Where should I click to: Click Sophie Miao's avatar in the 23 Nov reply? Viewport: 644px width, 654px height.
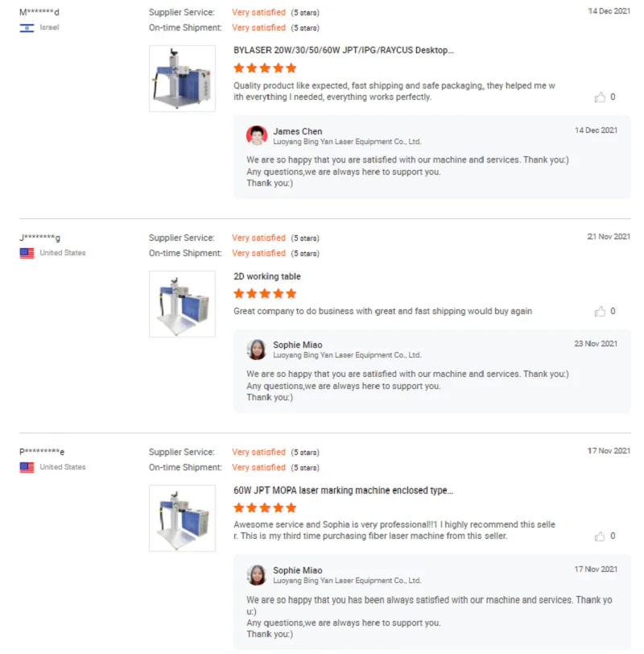[257, 350]
